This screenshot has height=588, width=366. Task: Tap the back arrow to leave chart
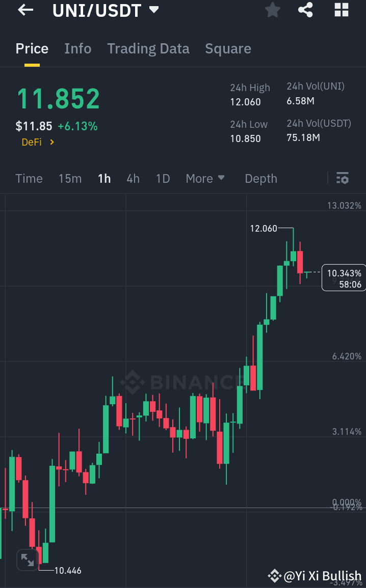(24, 10)
